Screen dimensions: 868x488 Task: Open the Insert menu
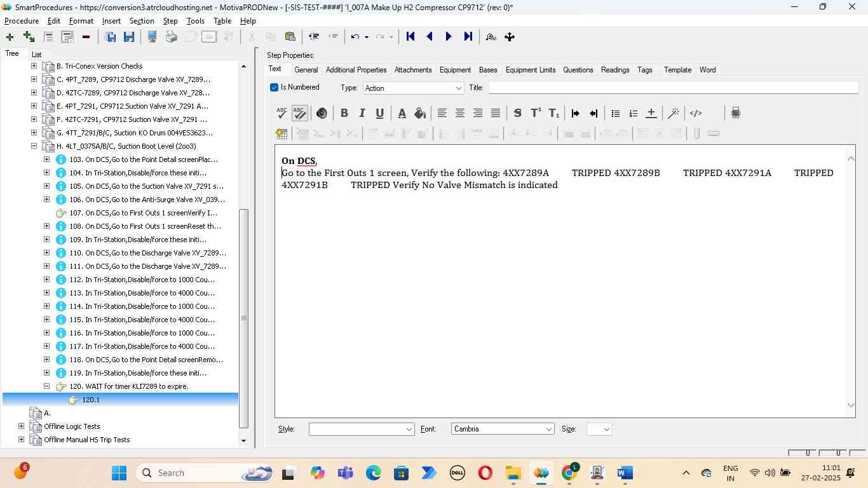(111, 21)
